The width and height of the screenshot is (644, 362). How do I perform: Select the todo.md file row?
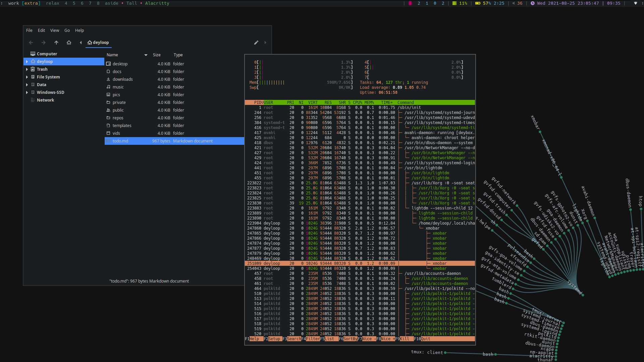pyautogui.click(x=174, y=141)
